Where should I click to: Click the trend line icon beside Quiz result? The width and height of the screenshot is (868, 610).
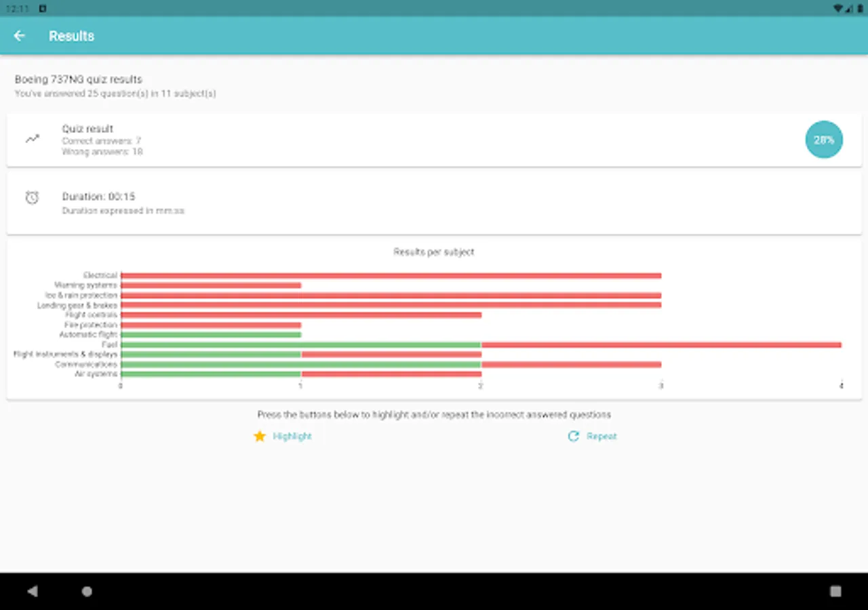pyautogui.click(x=32, y=139)
